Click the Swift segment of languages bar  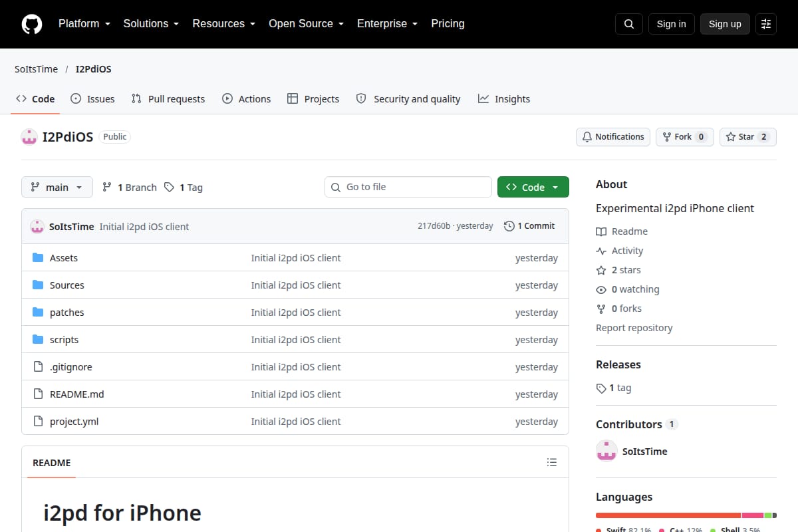(668, 515)
